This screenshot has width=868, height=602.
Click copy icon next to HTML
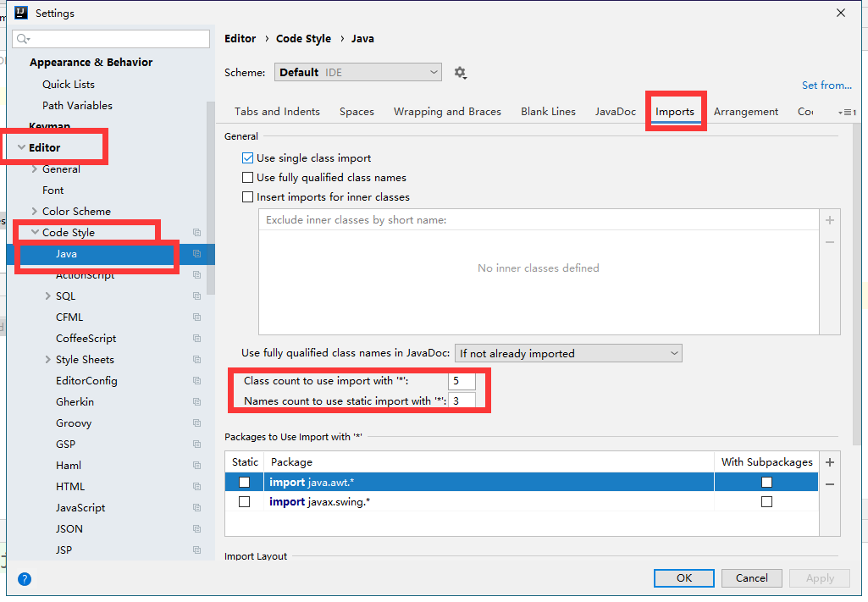point(196,486)
